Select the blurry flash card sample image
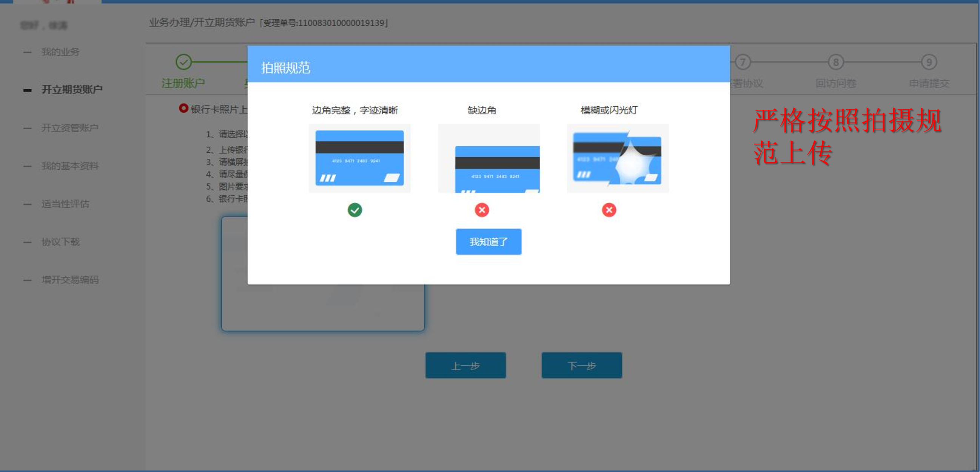 tap(618, 158)
